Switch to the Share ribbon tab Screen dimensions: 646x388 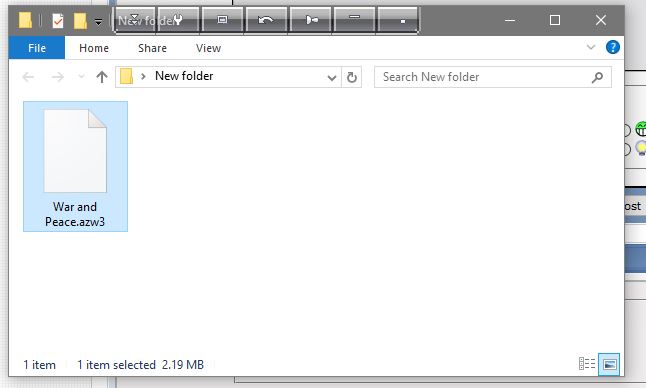[x=152, y=48]
